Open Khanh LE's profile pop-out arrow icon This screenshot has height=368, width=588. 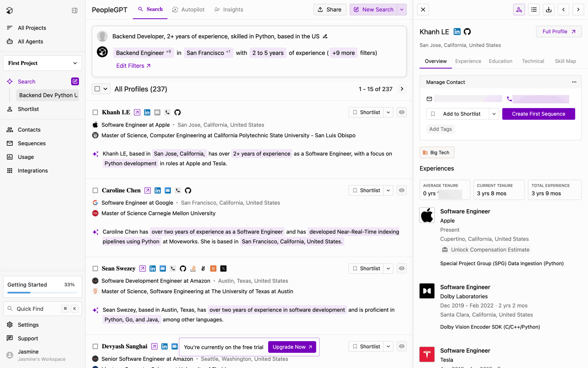(137, 113)
